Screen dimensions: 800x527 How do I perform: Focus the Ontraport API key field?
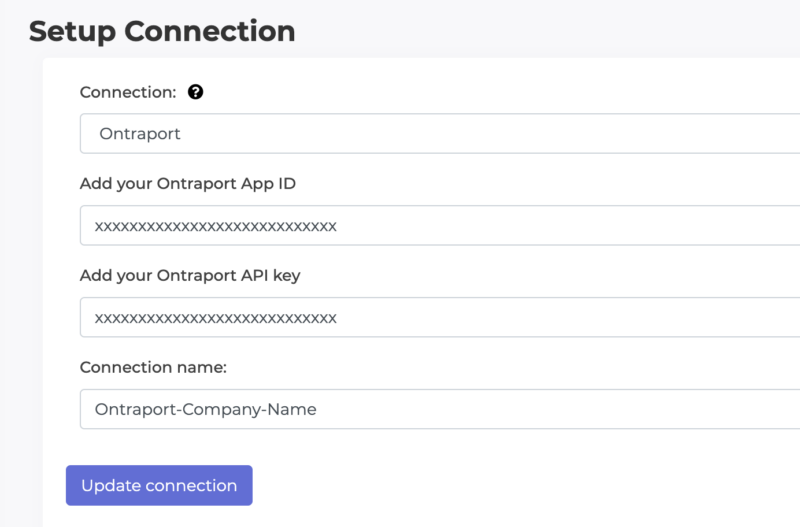coord(440,317)
